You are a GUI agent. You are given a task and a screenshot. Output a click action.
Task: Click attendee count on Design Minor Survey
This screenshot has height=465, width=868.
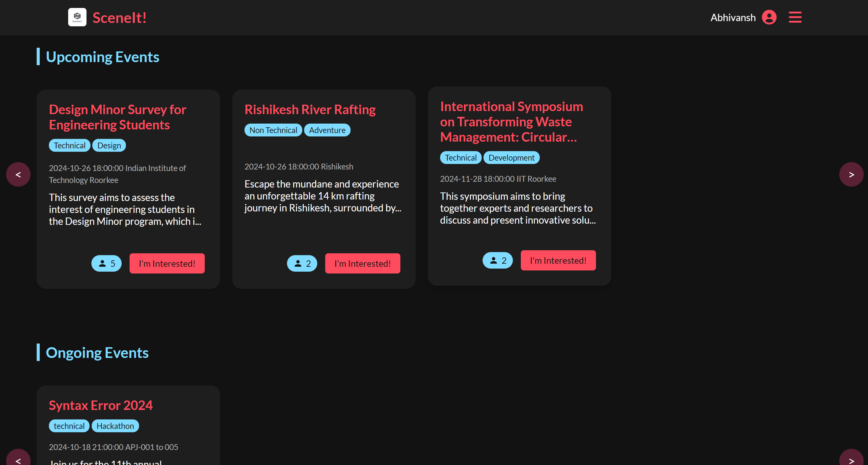click(106, 263)
